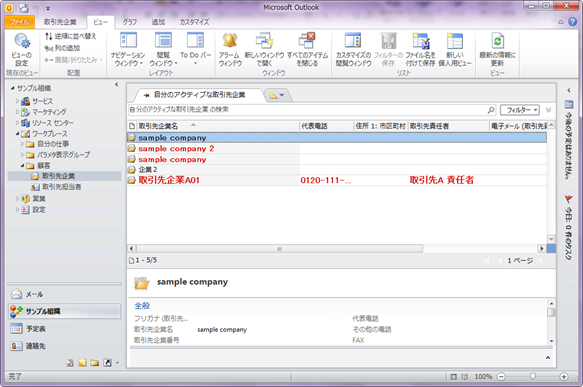
Task: Select row 取引先企業A01
Action: tap(337, 180)
